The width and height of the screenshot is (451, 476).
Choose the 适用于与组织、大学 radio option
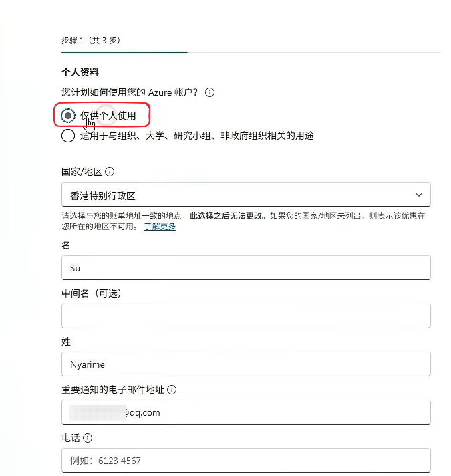(67, 136)
